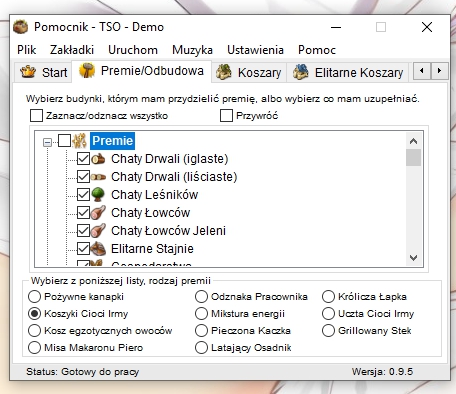456x394 pixels.
Task: Uncheck Chaty Drwali (liściaste) checkbox
Action: [x=83, y=177]
